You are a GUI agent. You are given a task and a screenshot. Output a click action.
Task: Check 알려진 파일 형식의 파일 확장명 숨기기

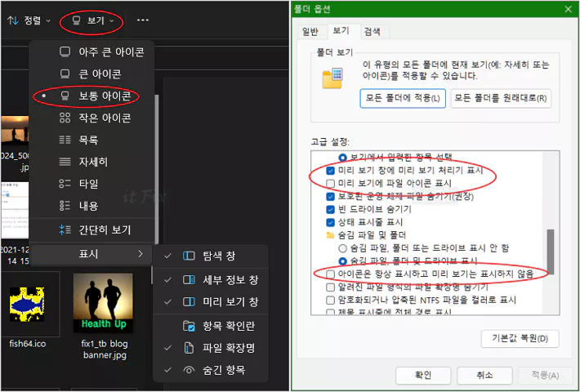coord(331,287)
